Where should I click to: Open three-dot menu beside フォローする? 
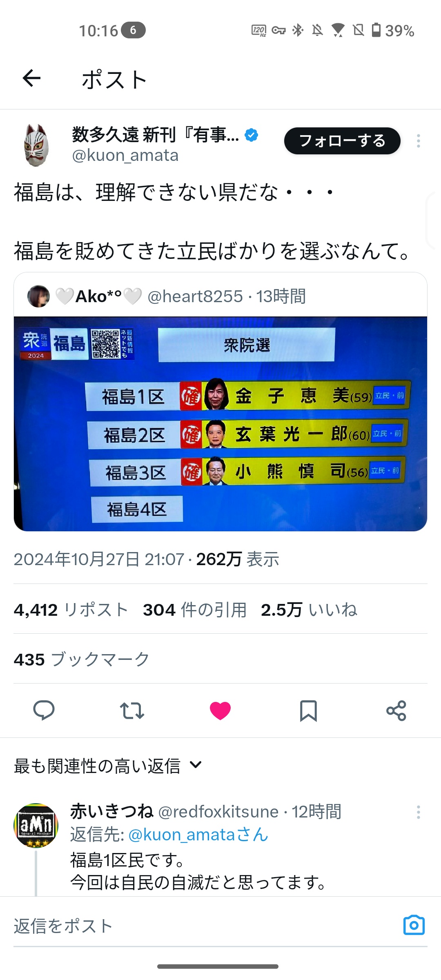(x=419, y=141)
